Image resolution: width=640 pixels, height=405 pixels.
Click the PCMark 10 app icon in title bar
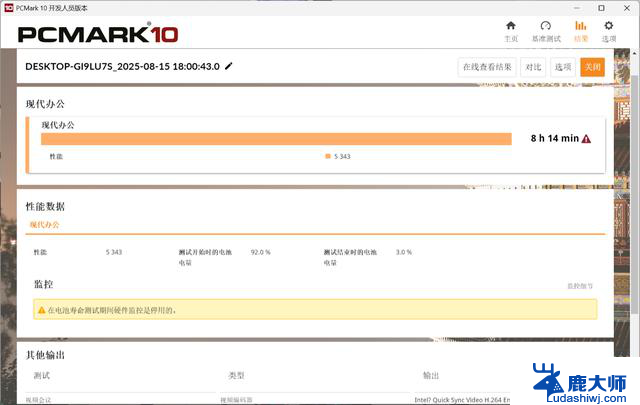click(9, 8)
